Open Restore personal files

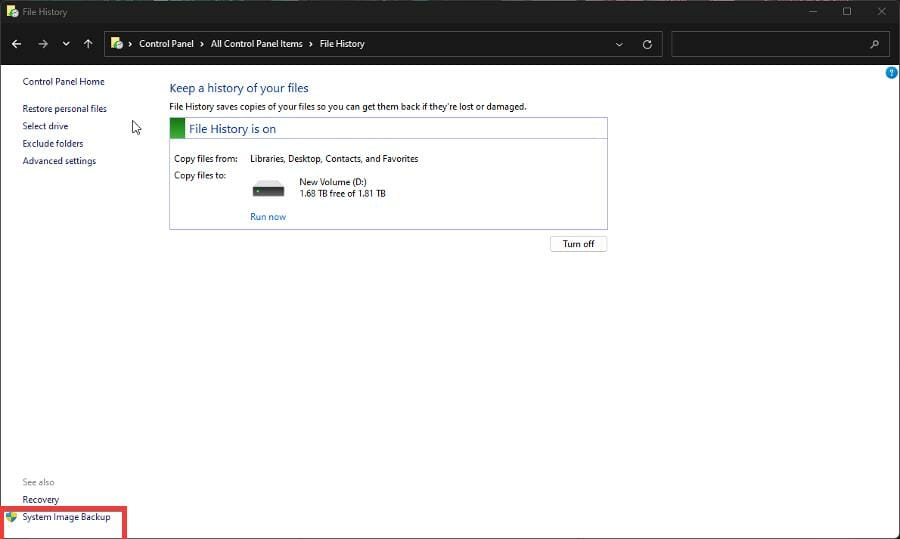pyautogui.click(x=64, y=108)
